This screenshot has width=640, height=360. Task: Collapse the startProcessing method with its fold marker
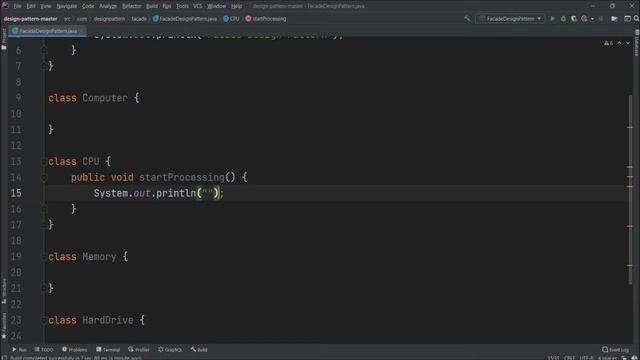click(44, 178)
